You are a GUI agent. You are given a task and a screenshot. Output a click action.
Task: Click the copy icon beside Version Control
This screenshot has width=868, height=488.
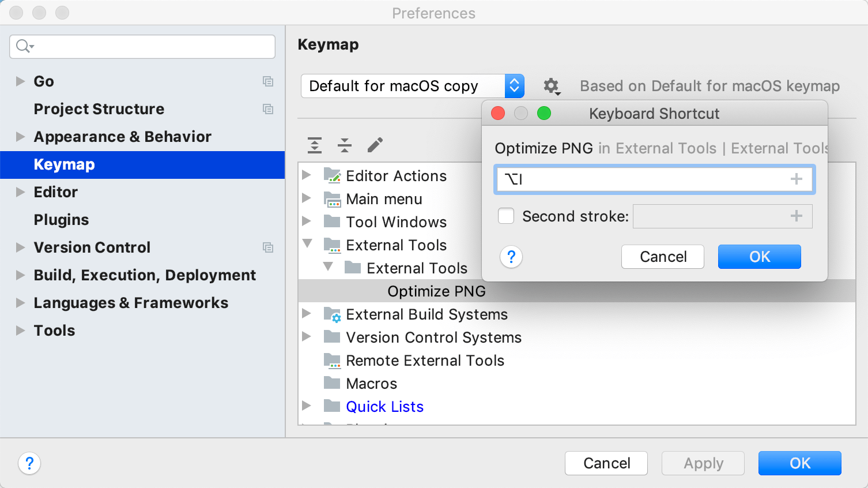point(268,247)
